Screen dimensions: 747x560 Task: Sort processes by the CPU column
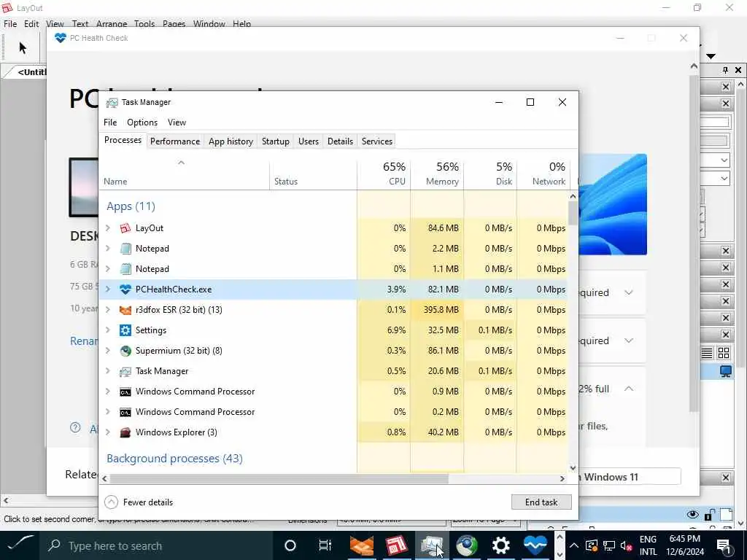point(384,174)
